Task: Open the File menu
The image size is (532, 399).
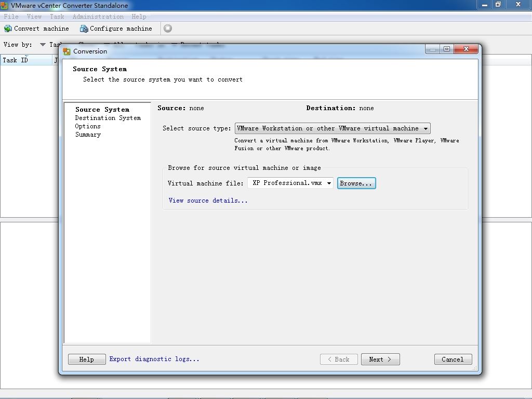Action: pos(11,17)
